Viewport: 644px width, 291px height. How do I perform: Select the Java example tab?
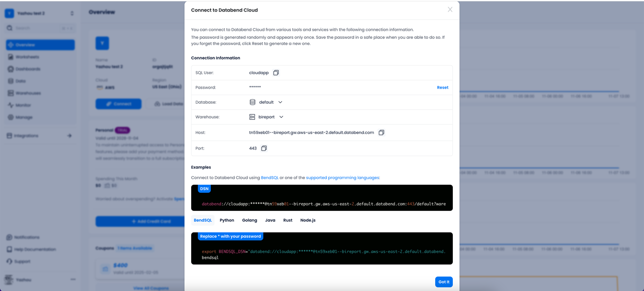point(270,220)
